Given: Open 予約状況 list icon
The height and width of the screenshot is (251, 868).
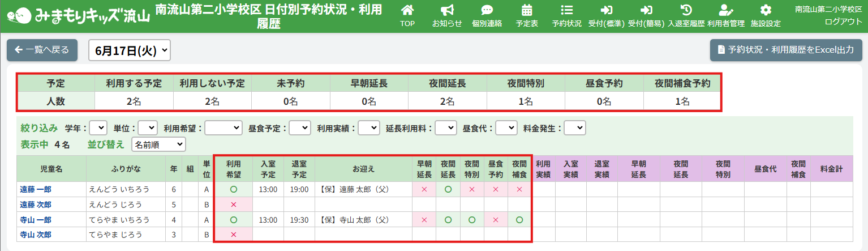Looking at the screenshot, I should coord(566,11).
